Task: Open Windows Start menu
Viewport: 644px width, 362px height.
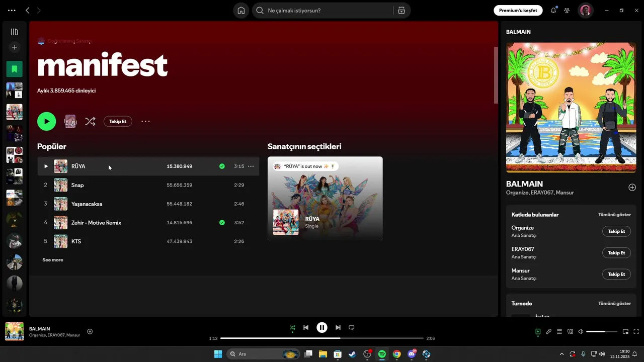Action: click(x=218, y=354)
